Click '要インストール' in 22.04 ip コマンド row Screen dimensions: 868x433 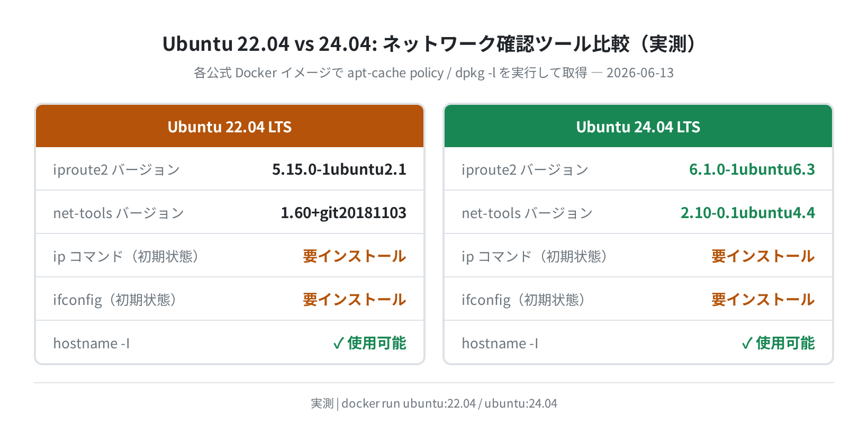click(x=355, y=256)
